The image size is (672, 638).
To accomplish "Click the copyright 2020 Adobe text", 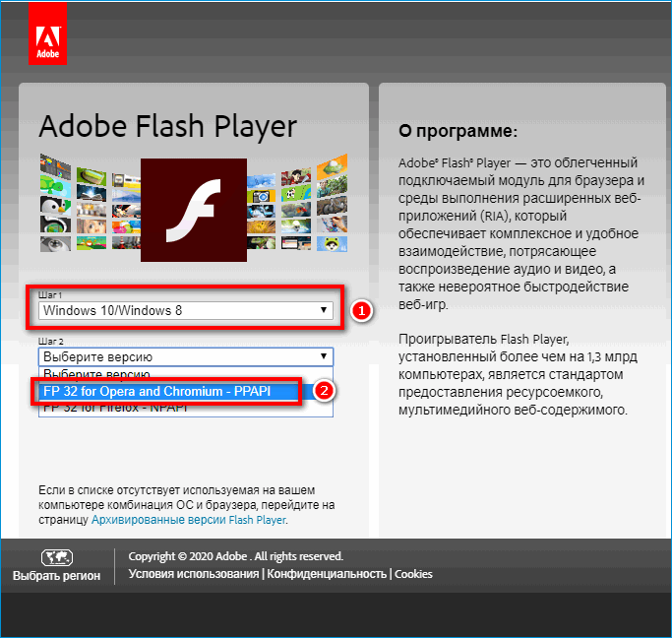I will pyautogui.click(x=236, y=556).
